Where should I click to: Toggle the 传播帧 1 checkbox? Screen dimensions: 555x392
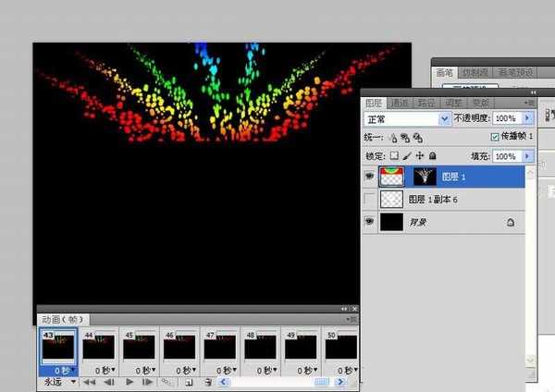coord(493,137)
